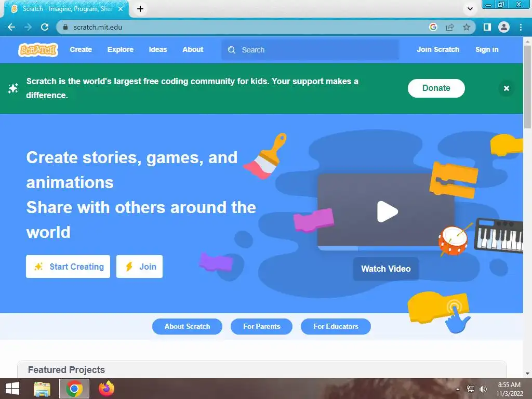Click the Google icon in address bar
532x399 pixels.
tap(433, 27)
